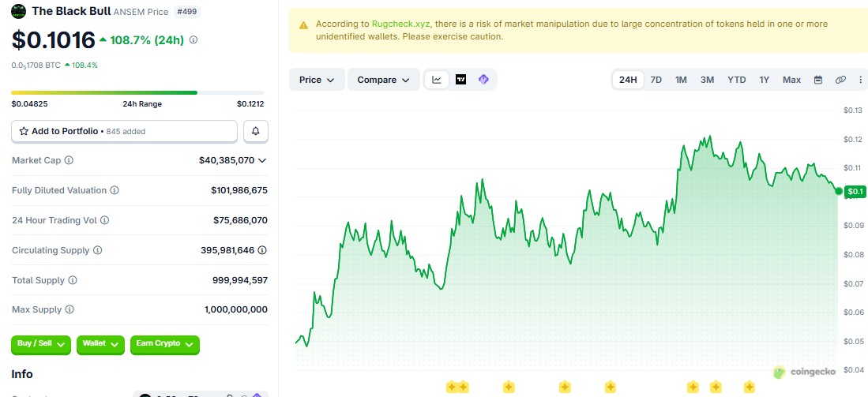Select the Max time range tab

(791, 80)
